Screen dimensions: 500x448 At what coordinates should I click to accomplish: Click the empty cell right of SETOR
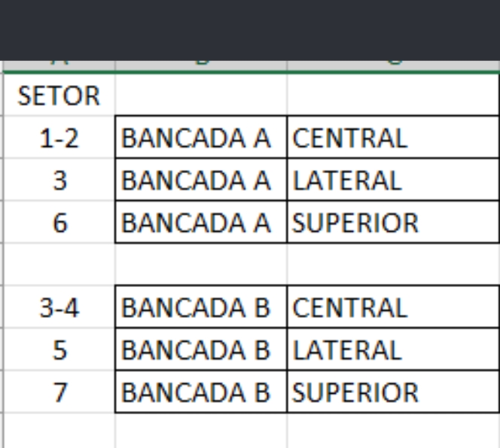click(201, 95)
